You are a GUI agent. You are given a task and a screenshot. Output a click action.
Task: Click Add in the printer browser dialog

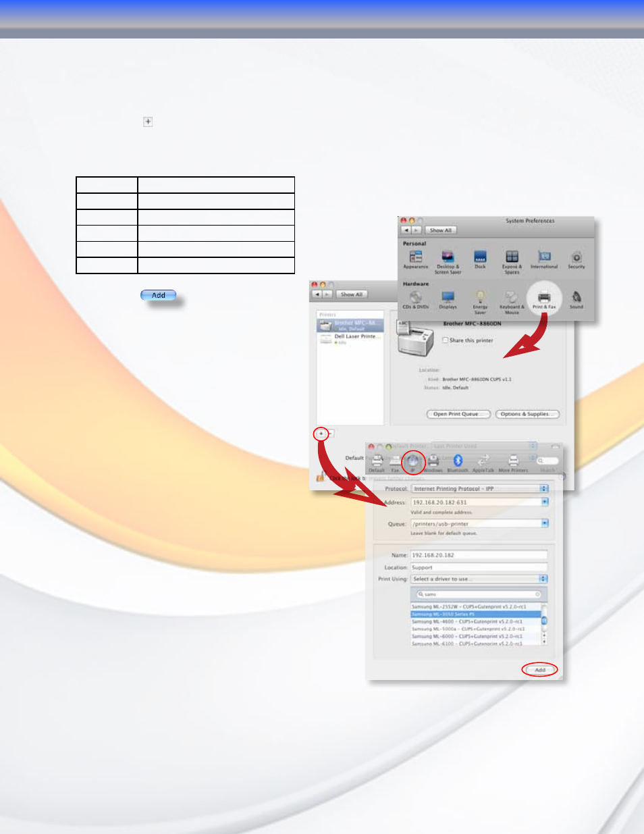[x=540, y=670]
